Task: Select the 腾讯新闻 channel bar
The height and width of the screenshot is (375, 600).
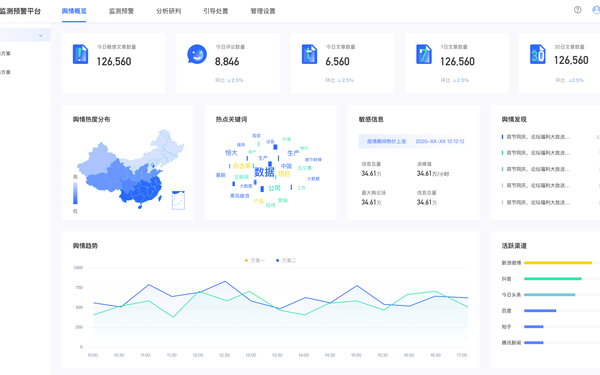Action: [533, 342]
